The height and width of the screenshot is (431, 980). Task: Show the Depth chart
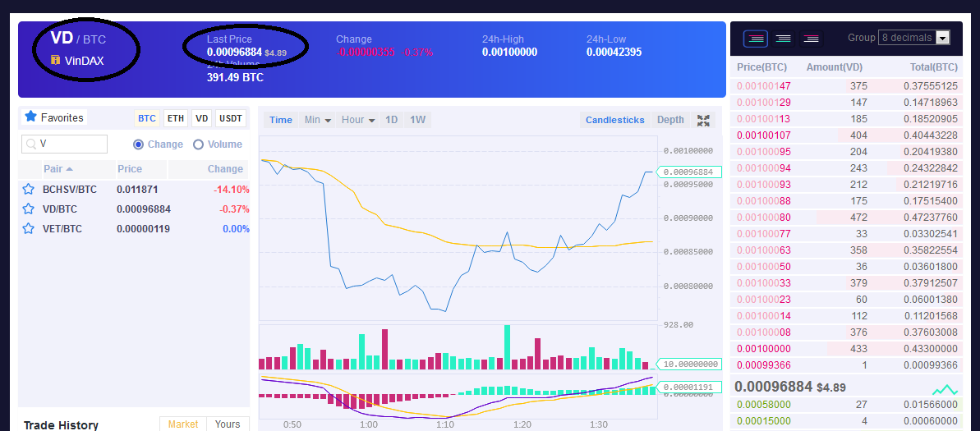click(x=670, y=120)
